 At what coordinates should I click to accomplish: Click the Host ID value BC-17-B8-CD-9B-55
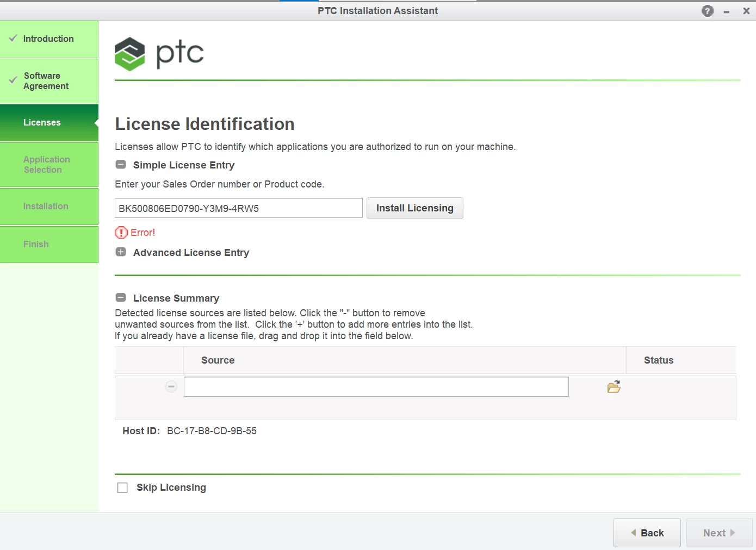[212, 431]
